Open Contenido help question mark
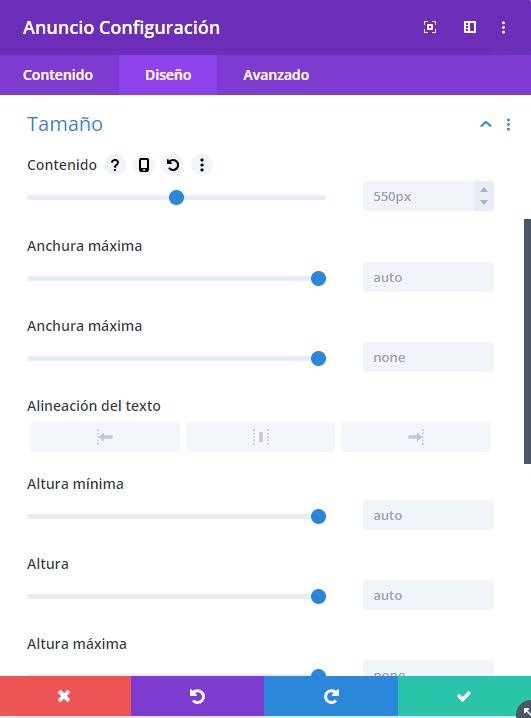Image resolution: width=531 pixels, height=718 pixels. point(115,165)
